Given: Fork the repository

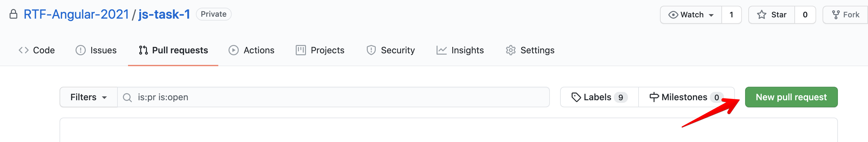Looking at the screenshot, I should pyautogui.click(x=846, y=15).
